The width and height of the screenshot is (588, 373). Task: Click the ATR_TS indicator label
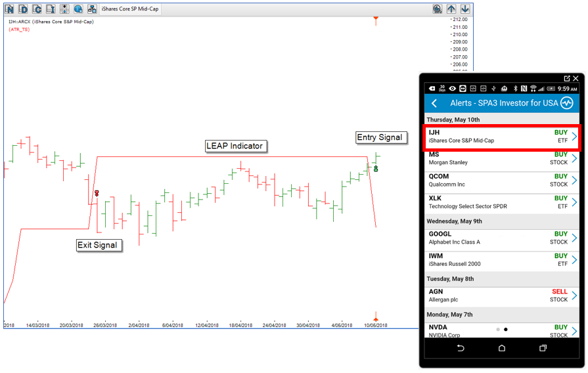point(19,30)
